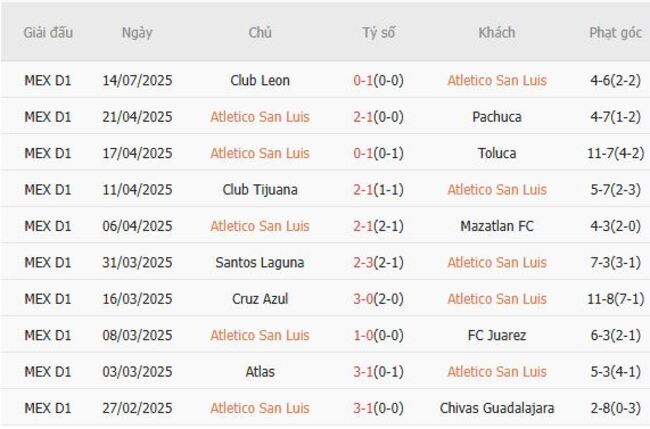Click Atletico San Luis in the 14/07/2025 row
The image size is (650, 429).
coord(497,81)
